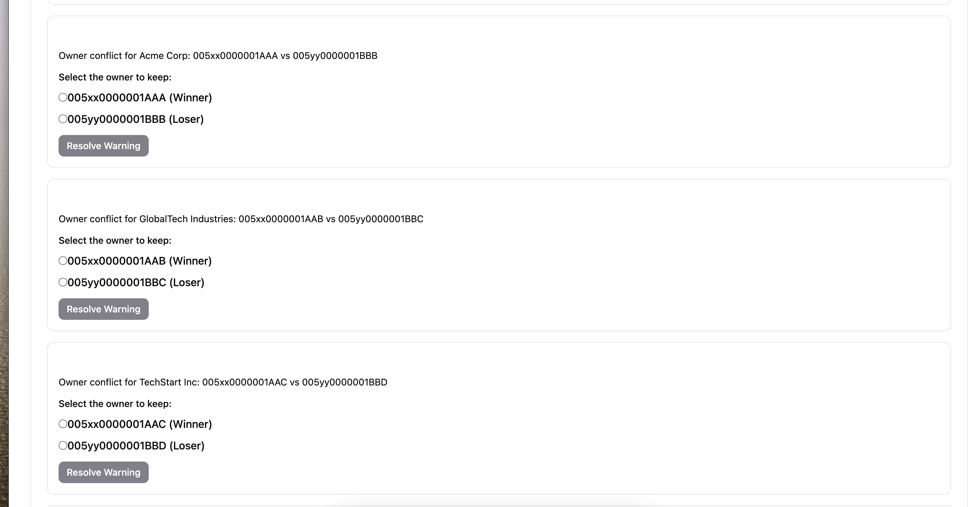Click the '(Loser)' label text beside 005yy0000001BBC
Screen dimensions: 980x507
(187, 283)
